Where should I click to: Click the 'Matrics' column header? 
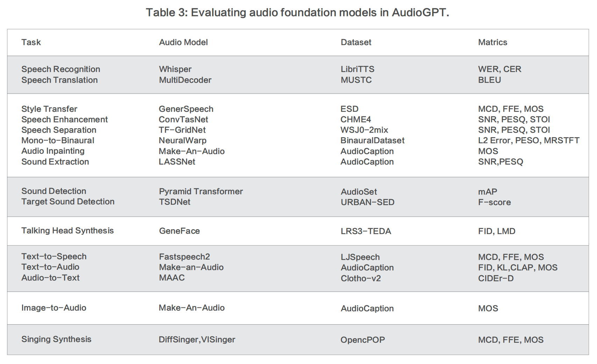[492, 42]
